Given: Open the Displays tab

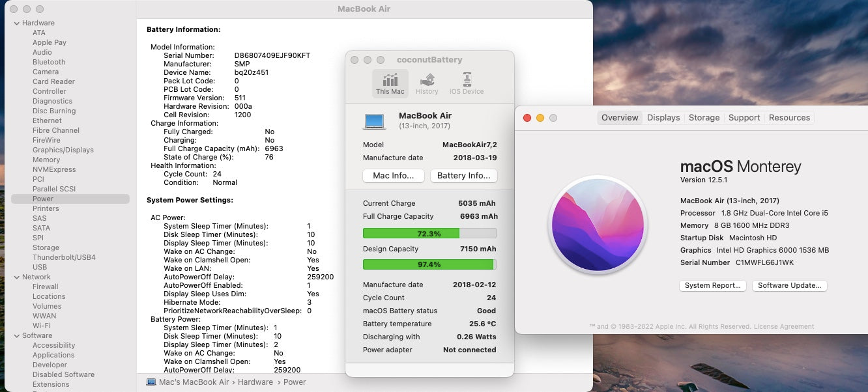Looking at the screenshot, I should pos(663,118).
